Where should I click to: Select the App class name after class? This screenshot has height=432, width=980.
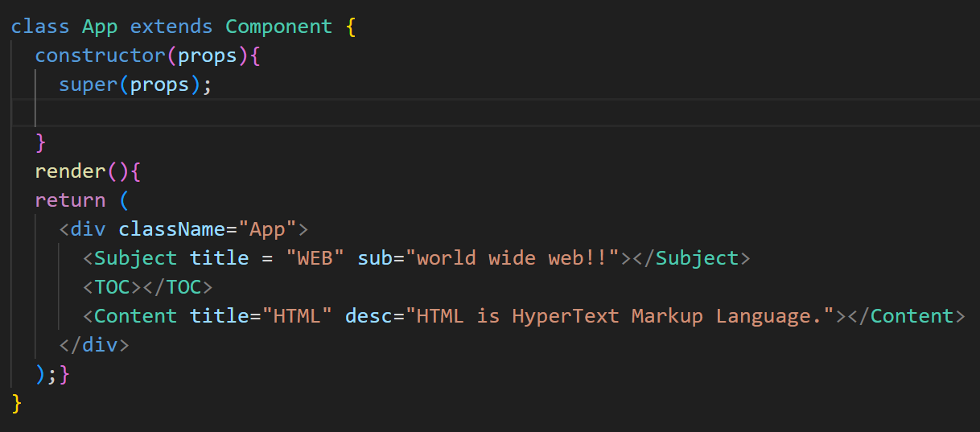pos(100,27)
